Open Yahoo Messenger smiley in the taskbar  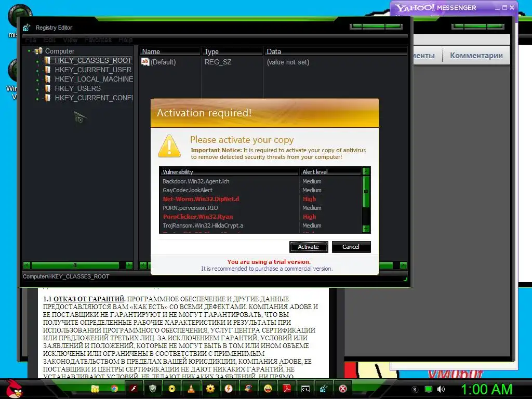[268, 389]
